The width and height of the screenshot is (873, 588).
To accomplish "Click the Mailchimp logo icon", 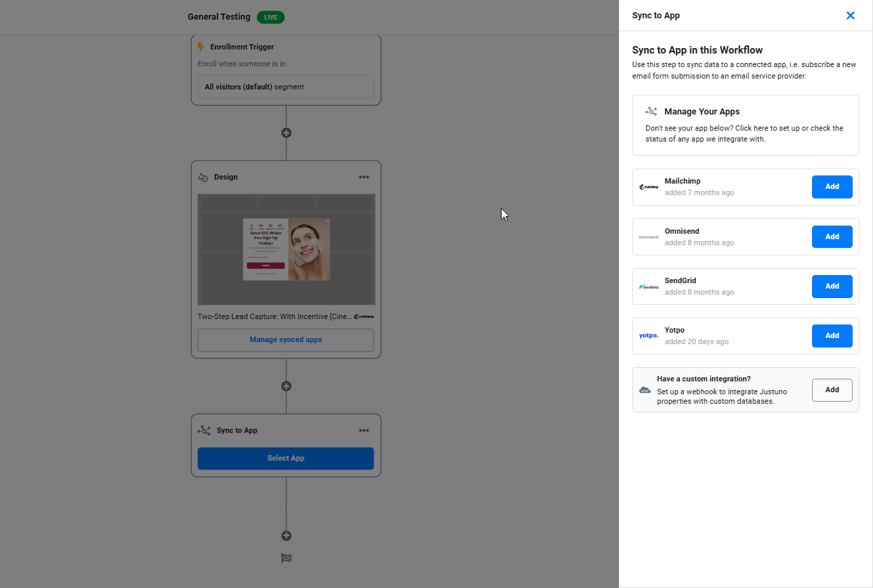I will coord(649,187).
